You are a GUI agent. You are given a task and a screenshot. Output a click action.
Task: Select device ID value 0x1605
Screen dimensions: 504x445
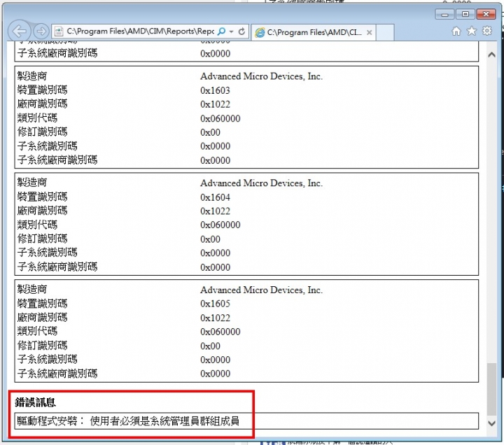(x=215, y=304)
